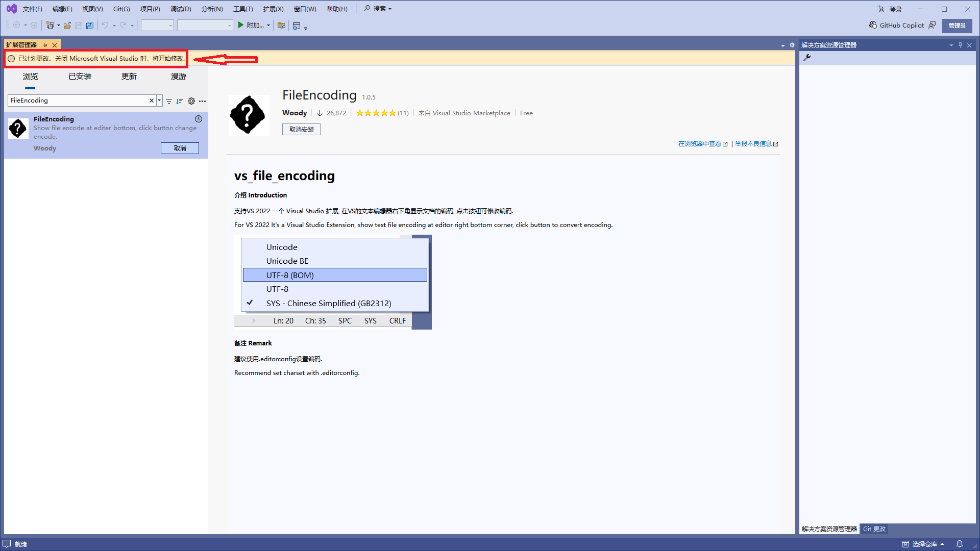Click the Open File folder icon

tap(67, 26)
